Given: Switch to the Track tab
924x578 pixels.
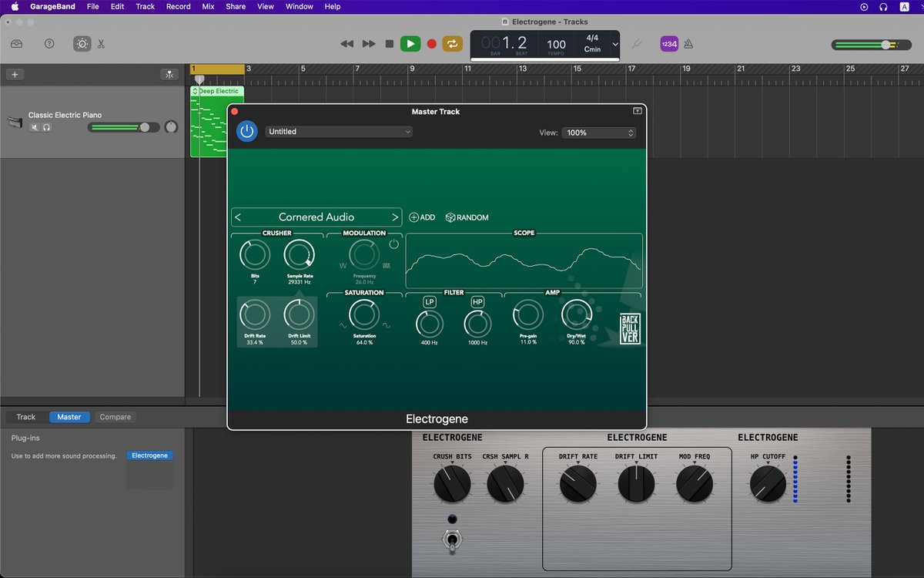Looking at the screenshot, I should [26, 417].
